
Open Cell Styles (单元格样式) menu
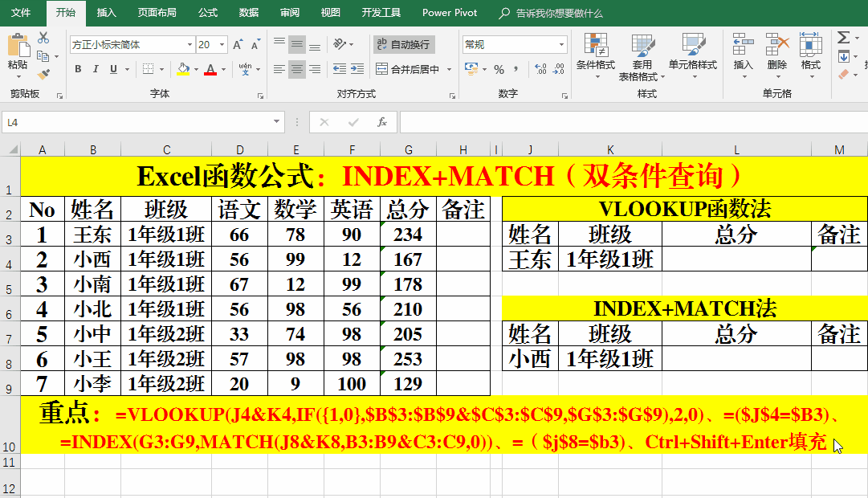click(692, 56)
